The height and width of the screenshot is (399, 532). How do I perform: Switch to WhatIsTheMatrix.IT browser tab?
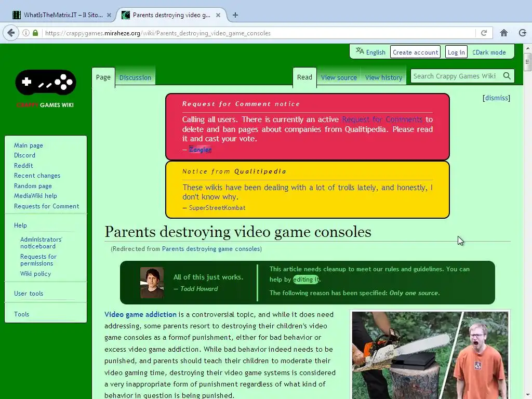(62, 15)
